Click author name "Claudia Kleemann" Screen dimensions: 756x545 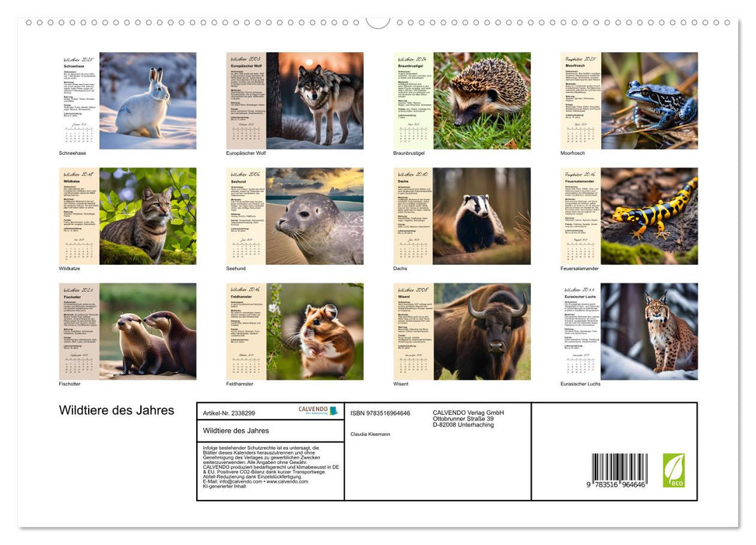click(x=371, y=434)
